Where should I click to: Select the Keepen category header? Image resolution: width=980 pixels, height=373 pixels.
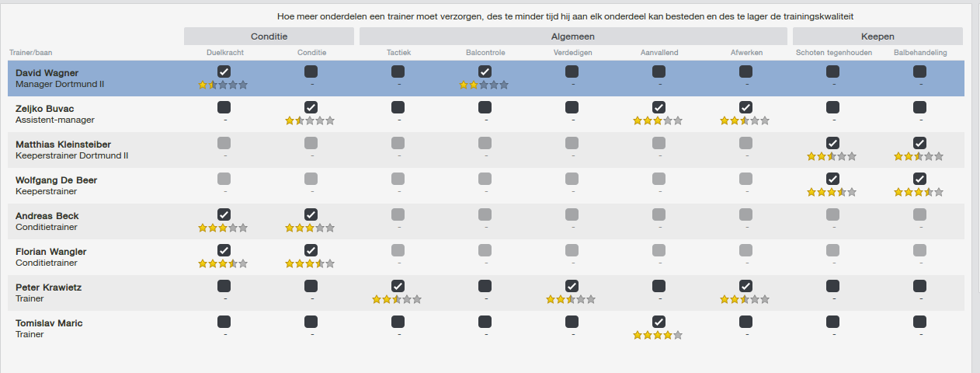tap(877, 37)
